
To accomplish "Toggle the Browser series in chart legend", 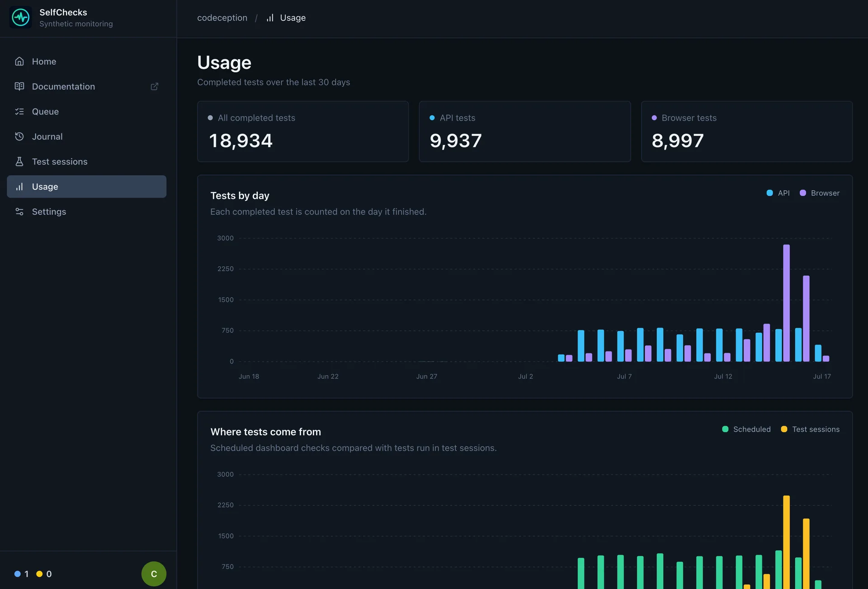I will coord(820,193).
